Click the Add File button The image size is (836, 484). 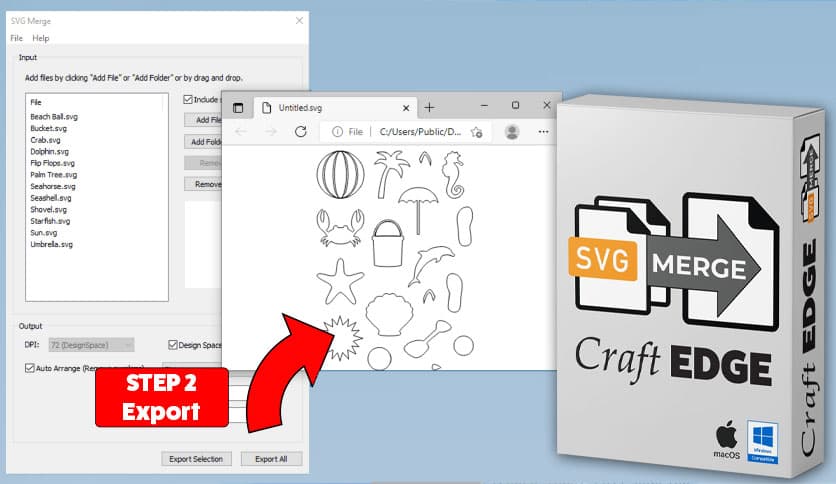203,120
